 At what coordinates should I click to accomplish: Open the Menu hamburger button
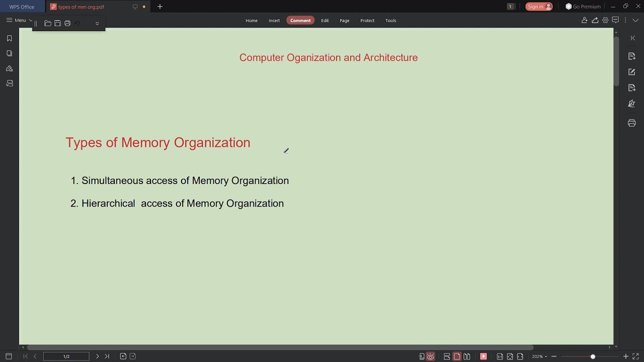coord(19,21)
